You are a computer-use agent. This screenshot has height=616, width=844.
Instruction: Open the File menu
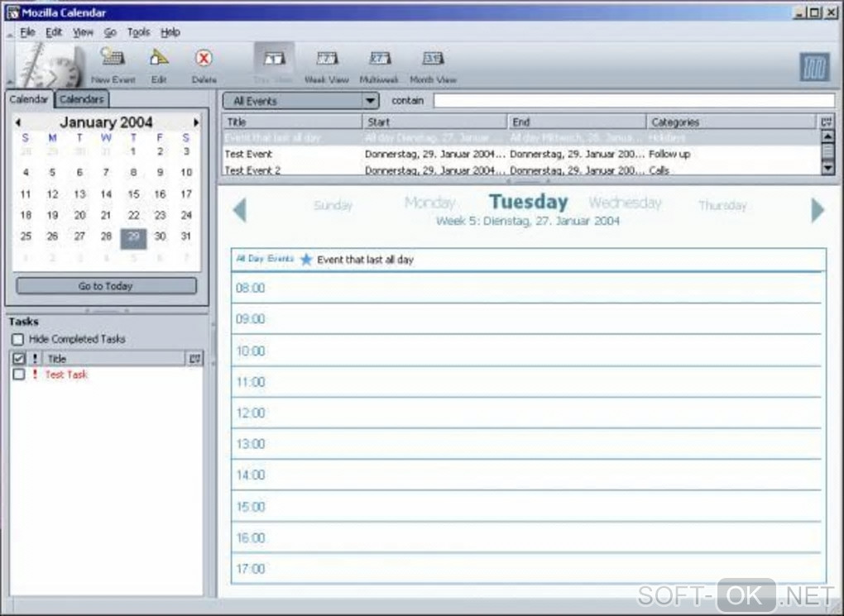(27, 32)
